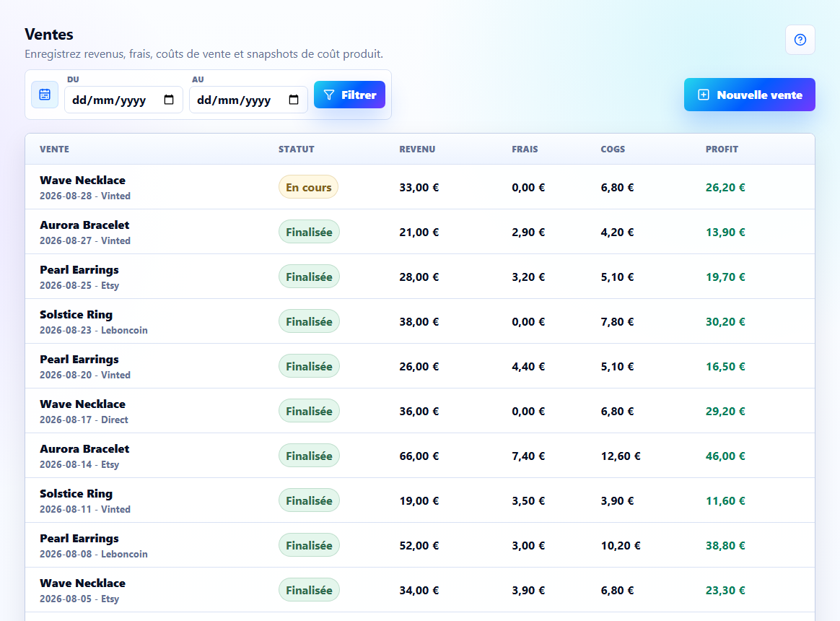
Task: Click the STATUT column header
Action: click(x=297, y=149)
